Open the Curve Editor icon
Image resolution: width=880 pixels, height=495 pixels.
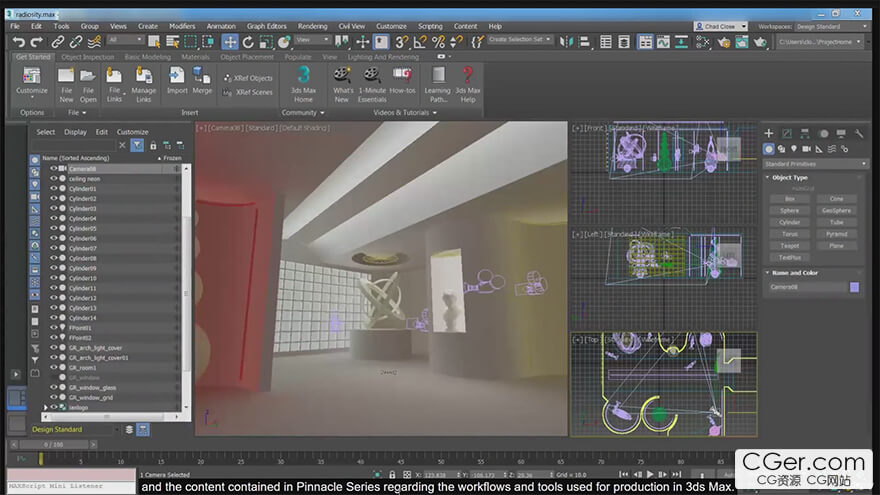663,42
